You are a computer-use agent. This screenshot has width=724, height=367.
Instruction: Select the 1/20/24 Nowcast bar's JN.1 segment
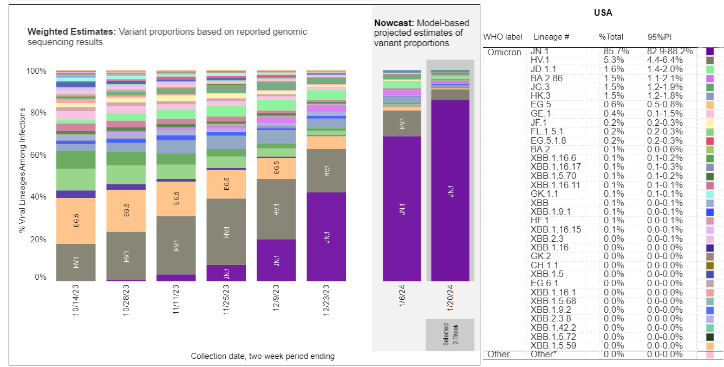pos(450,190)
